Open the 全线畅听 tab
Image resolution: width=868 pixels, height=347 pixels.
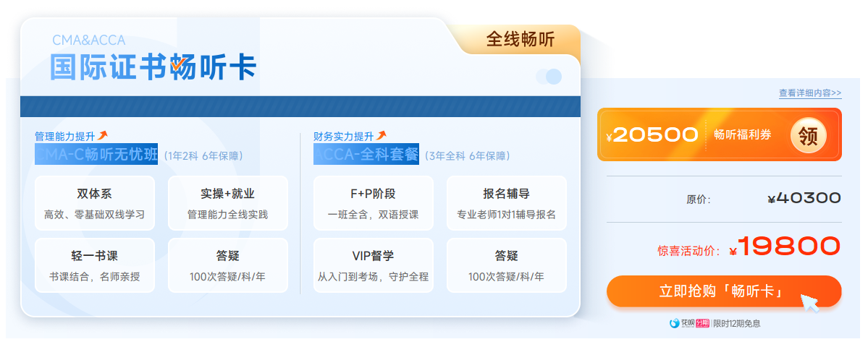pyautogui.click(x=520, y=40)
